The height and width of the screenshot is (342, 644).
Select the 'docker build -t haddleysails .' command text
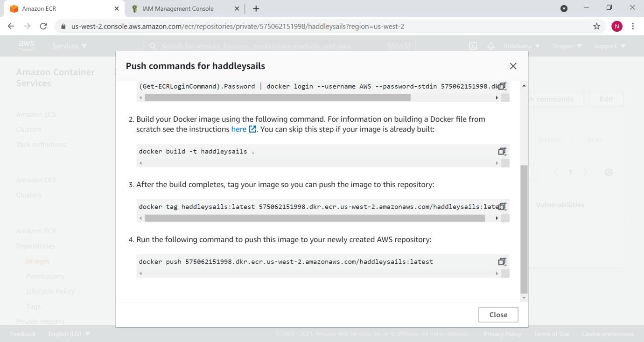[x=196, y=151]
